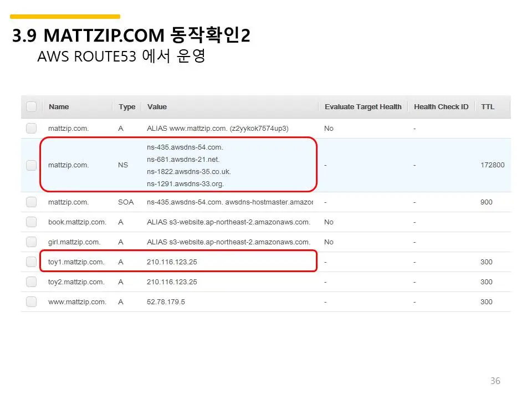Click TTL 300 in www.mattzip.com row

486,301
